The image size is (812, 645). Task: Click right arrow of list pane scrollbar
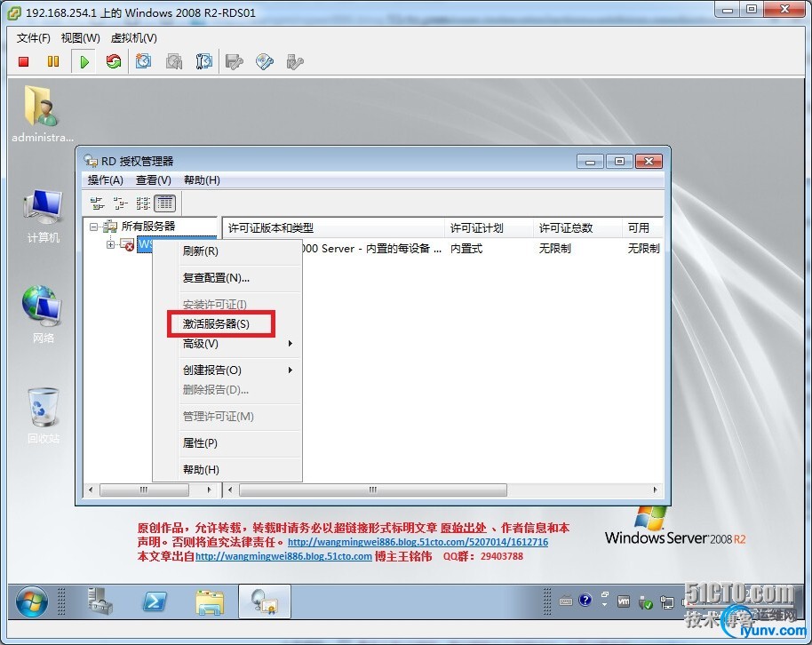[655, 490]
